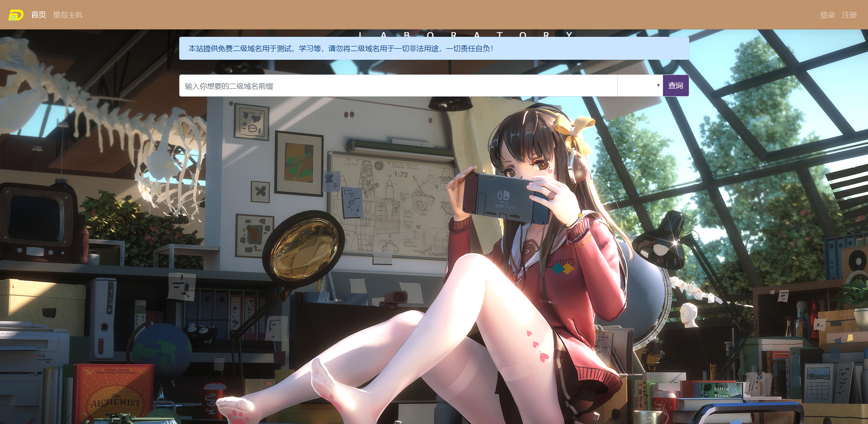Screen dimensions: 868x424
Task: Open the 推荐主机 navigation item
Action: tap(68, 15)
